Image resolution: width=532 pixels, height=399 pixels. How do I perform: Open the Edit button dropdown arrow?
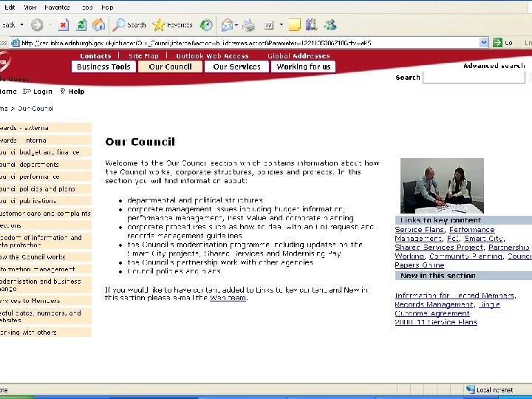(x=282, y=25)
